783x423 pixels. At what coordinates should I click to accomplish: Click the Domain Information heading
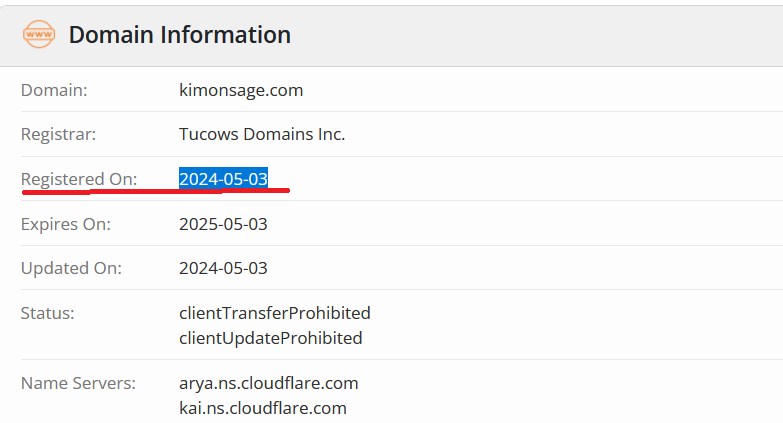point(180,35)
